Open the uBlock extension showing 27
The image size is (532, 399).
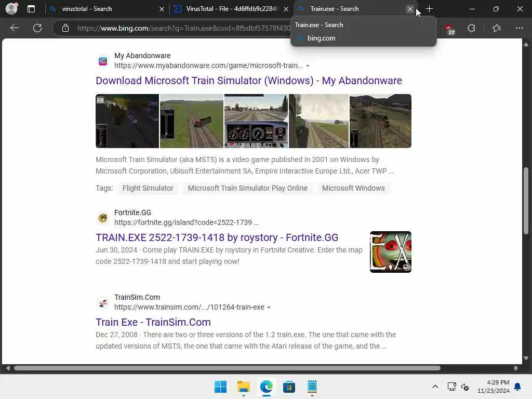click(449, 29)
